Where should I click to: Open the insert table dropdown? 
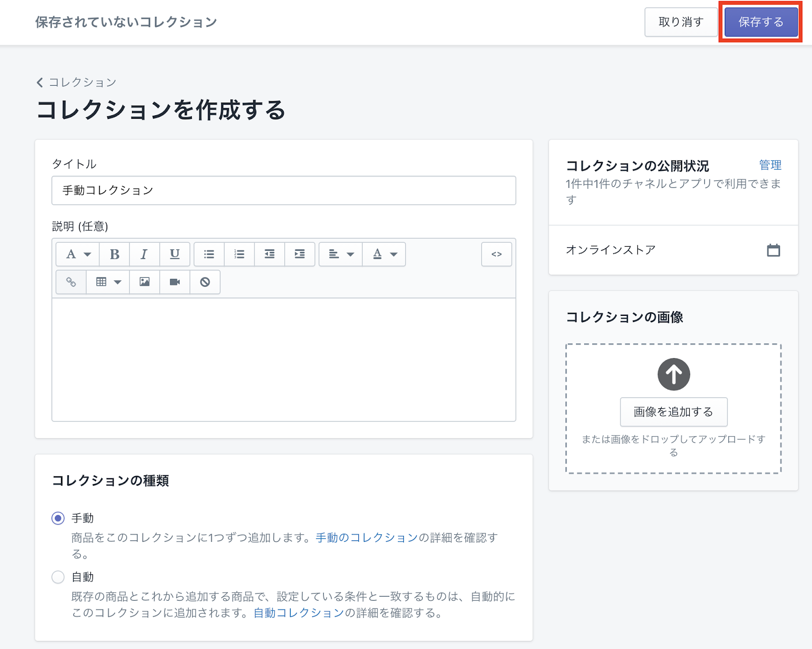[x=108, y=282]
